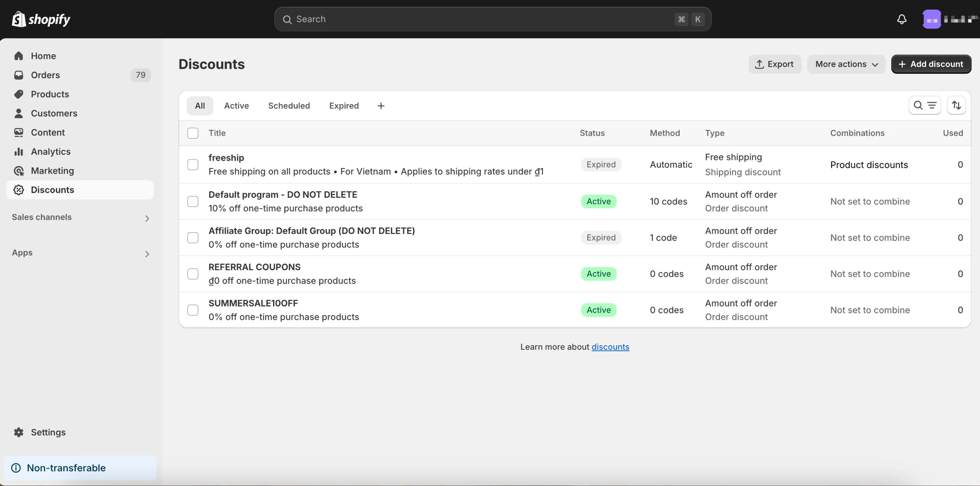Click the Status column header

click(592, 133)
